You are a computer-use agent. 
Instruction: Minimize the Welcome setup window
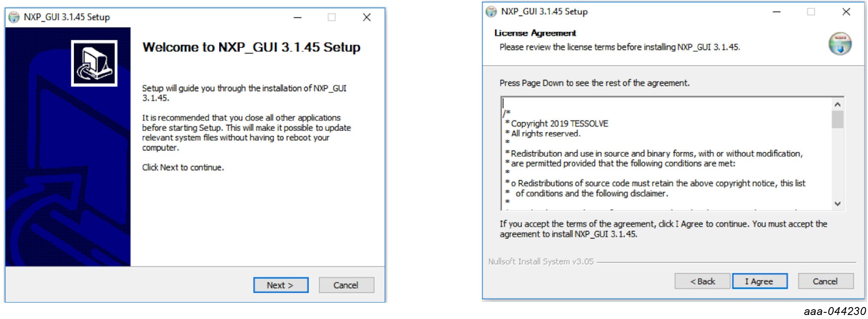(298, 17)
